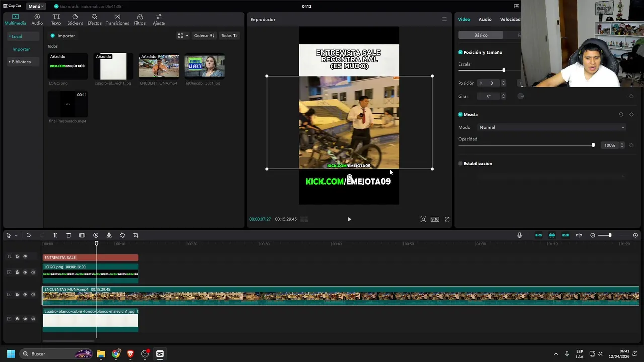Play the preview in the Reproductor

[x=349, y=219]
